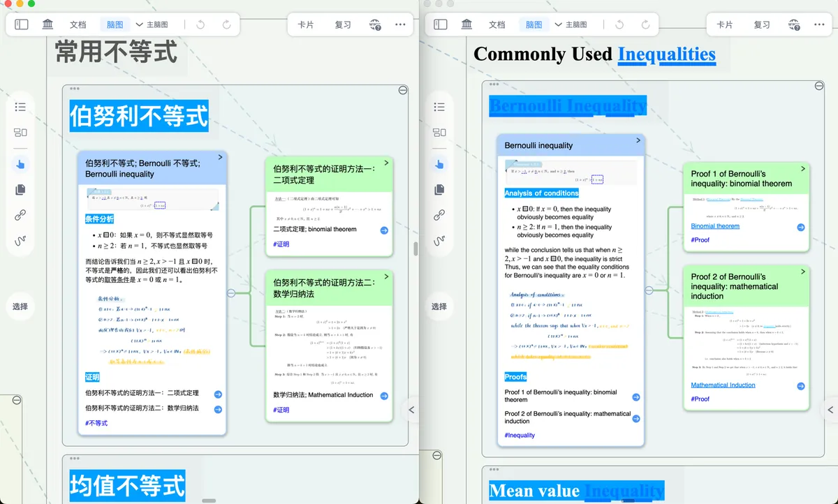Click layout arrangement icon in right sidebar
This screenshot has height=504, width=838.
click(439, 133)
